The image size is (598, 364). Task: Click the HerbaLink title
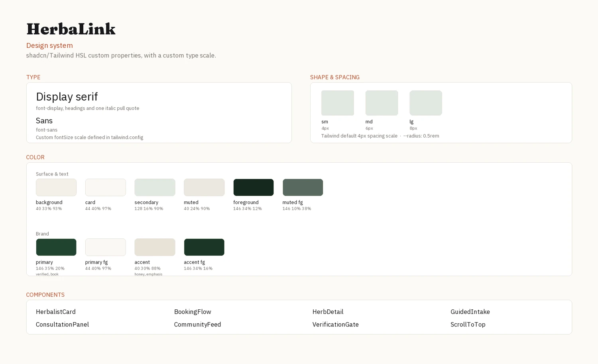pyautogui.click(x=71, y=29)
